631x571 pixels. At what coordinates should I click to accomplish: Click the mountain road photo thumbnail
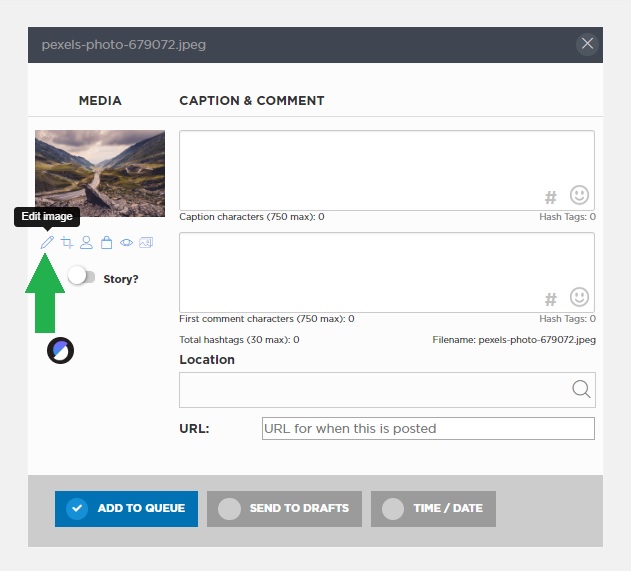pyautogui.click(x=100, y=173)
